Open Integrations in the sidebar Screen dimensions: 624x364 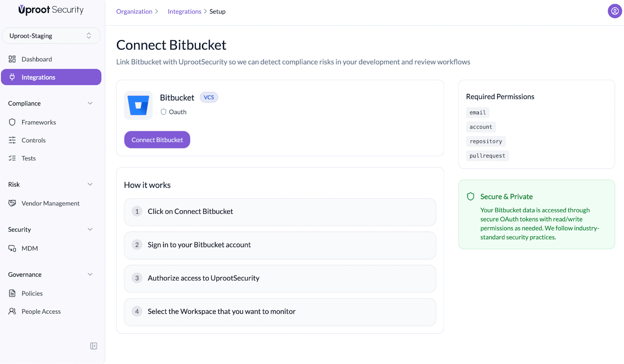51,77
